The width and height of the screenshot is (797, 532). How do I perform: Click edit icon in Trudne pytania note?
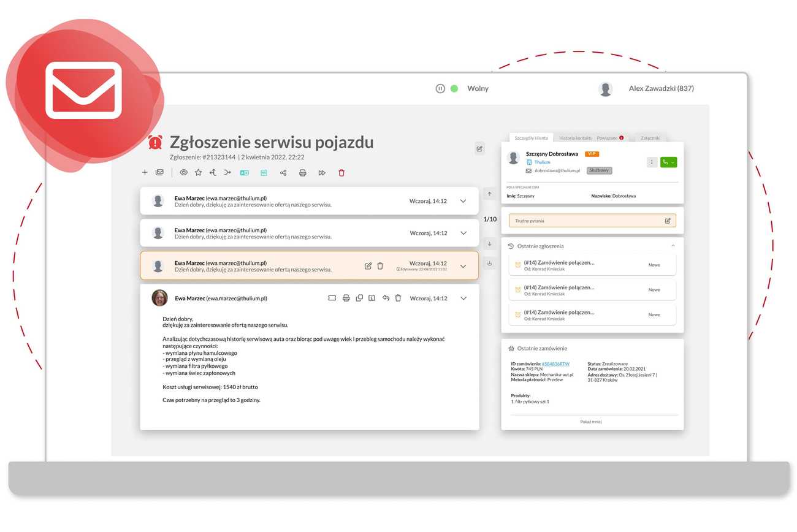(668, 221)
